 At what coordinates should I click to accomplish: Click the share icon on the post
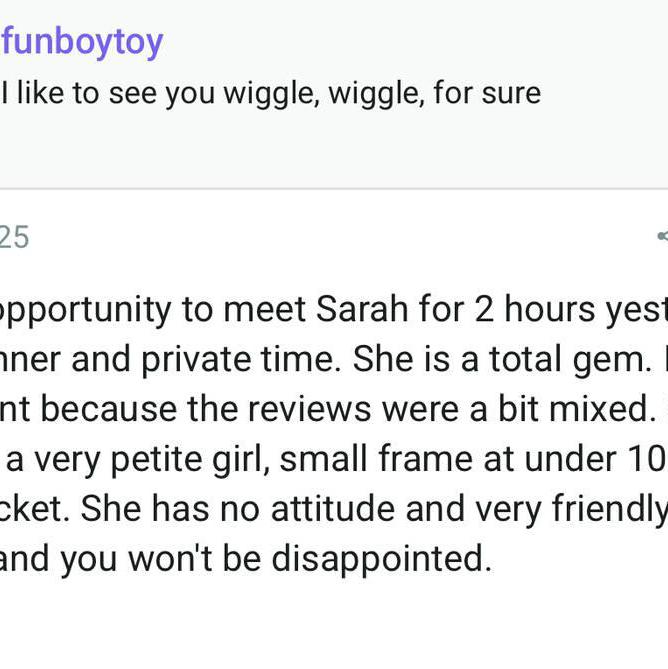pos(662,237)
